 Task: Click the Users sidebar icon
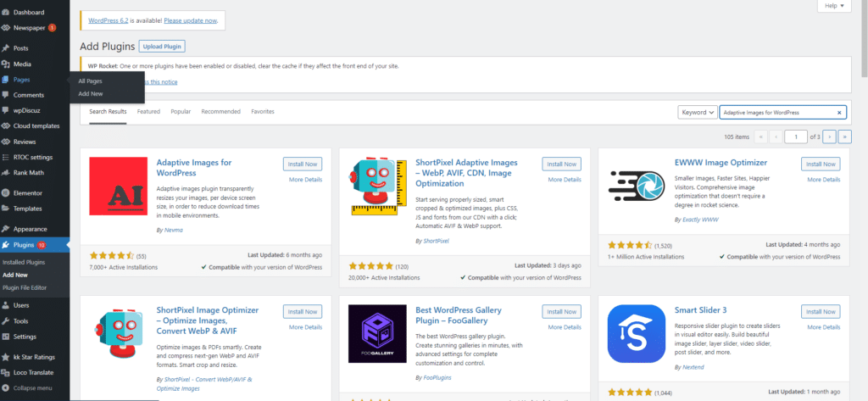click(x=6, y=305)
